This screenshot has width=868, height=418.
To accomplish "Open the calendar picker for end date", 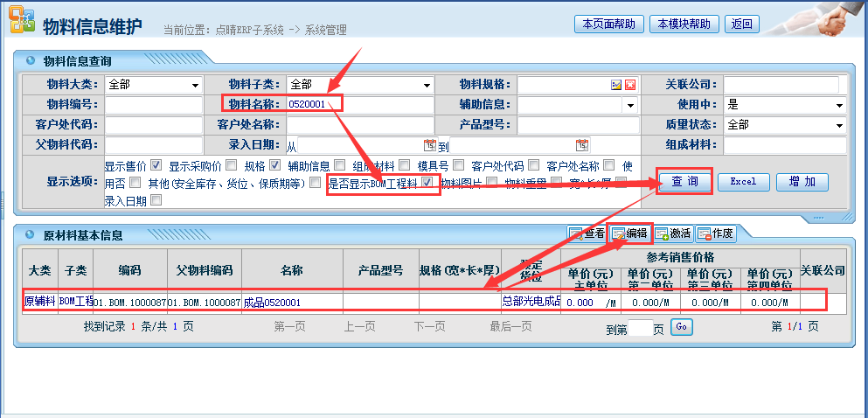I will click(x=581, y=145).
